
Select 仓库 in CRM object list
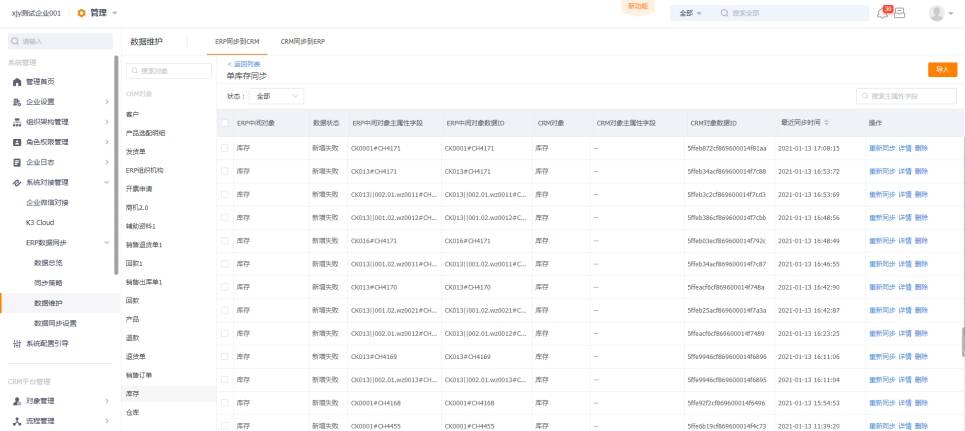[x=132, y=412]
